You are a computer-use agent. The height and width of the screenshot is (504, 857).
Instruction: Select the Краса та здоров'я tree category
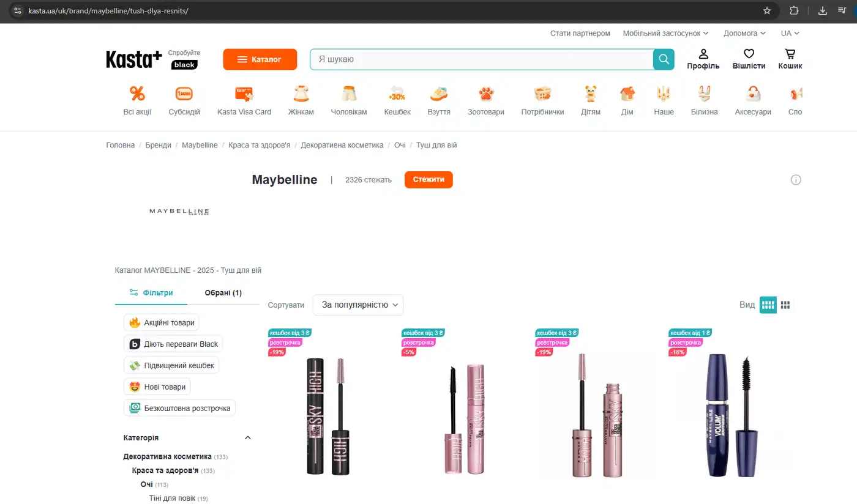(165, 470)
